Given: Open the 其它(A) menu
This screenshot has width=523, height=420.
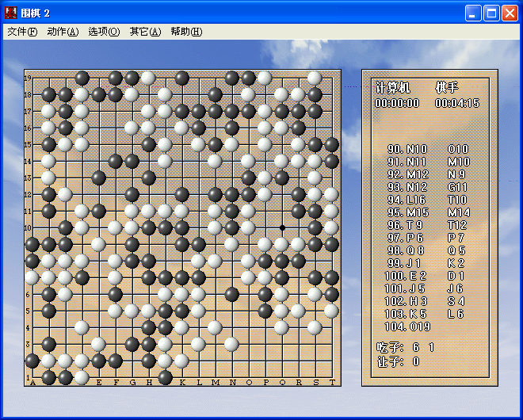Looking at the screenshot, I should 145,32.
